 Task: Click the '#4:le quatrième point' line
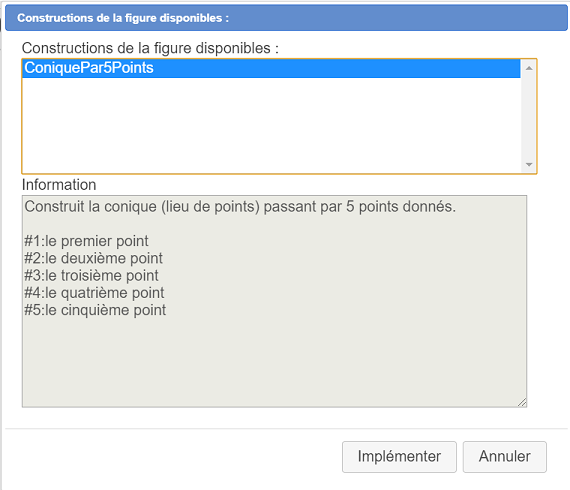point(94,293)
